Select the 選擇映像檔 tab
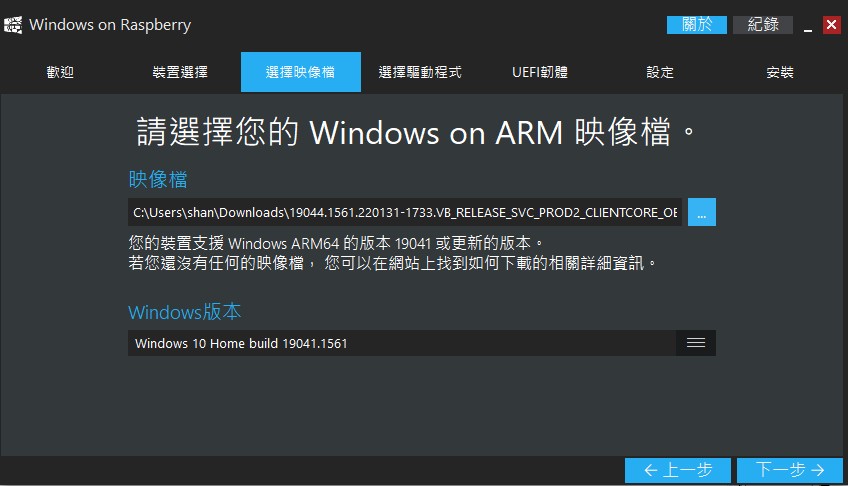 click(x=301, y=72)
